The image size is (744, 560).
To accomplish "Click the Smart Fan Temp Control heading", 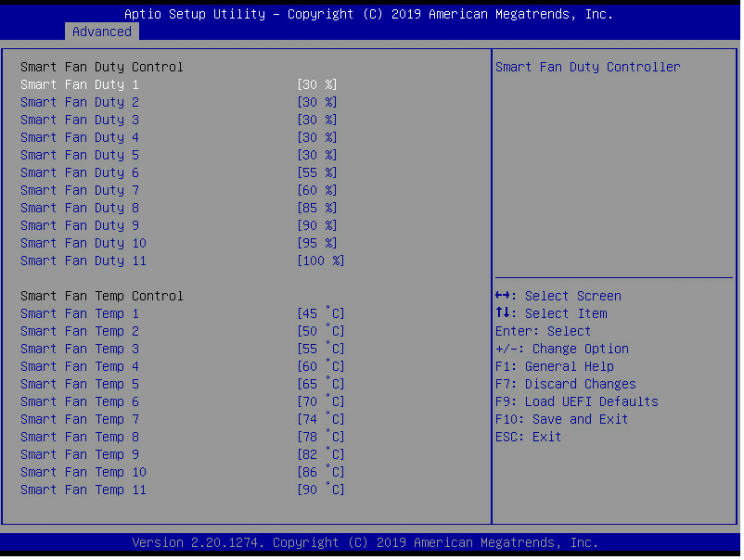I will coord(101,297).
